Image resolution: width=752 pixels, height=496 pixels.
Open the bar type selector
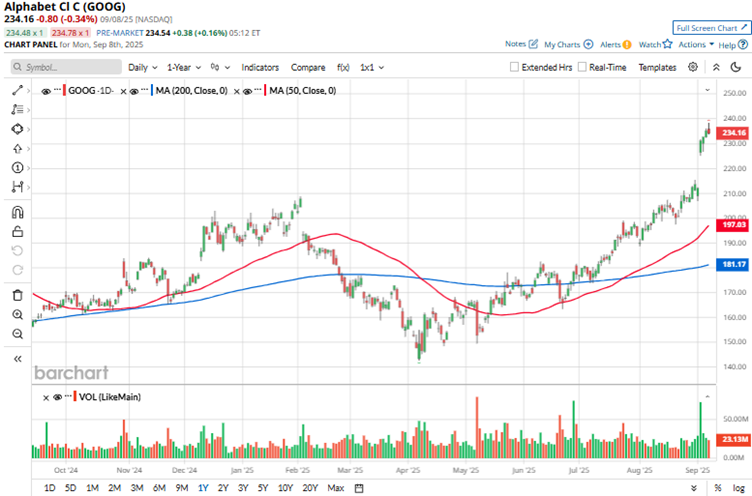(x=220, y=67)
